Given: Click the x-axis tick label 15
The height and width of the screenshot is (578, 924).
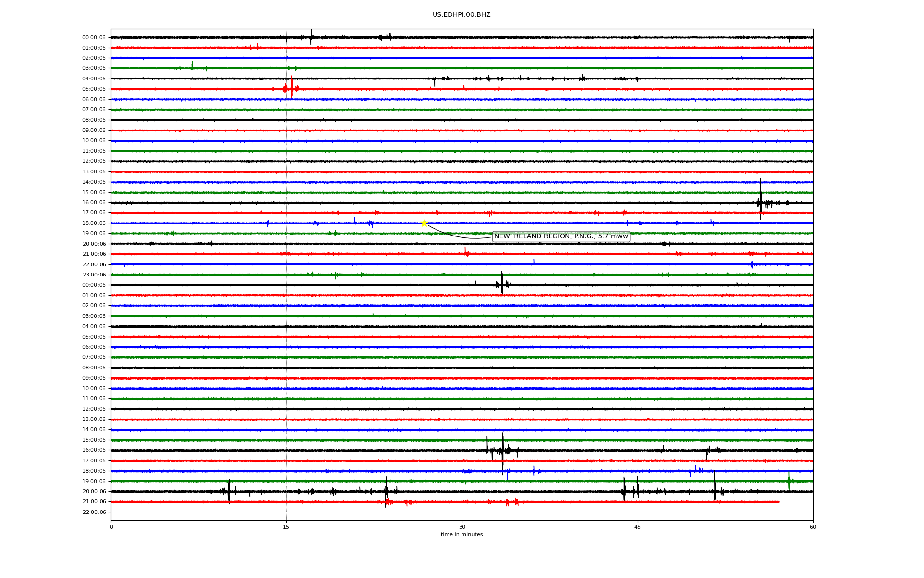Looking at the screenshot, I should 286,527.
